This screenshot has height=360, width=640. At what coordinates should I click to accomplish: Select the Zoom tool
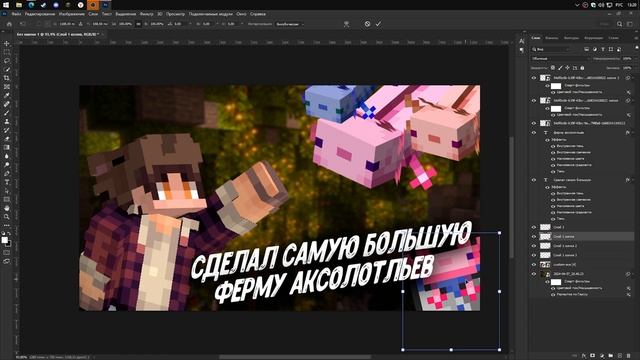[7, 217]
